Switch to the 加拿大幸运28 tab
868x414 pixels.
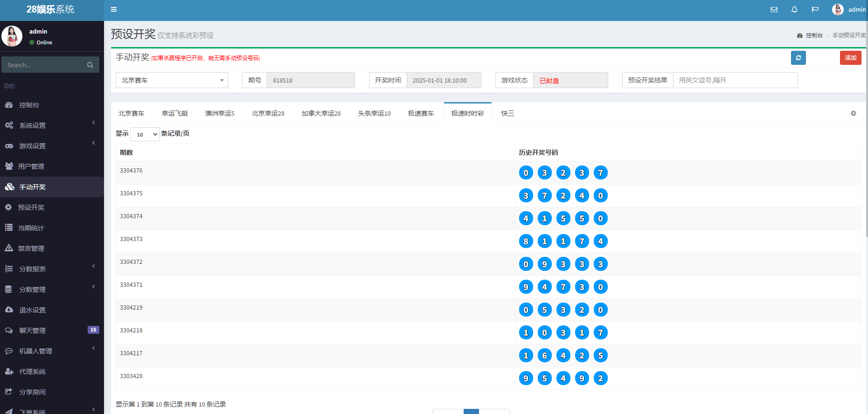[x=321, y=113]
